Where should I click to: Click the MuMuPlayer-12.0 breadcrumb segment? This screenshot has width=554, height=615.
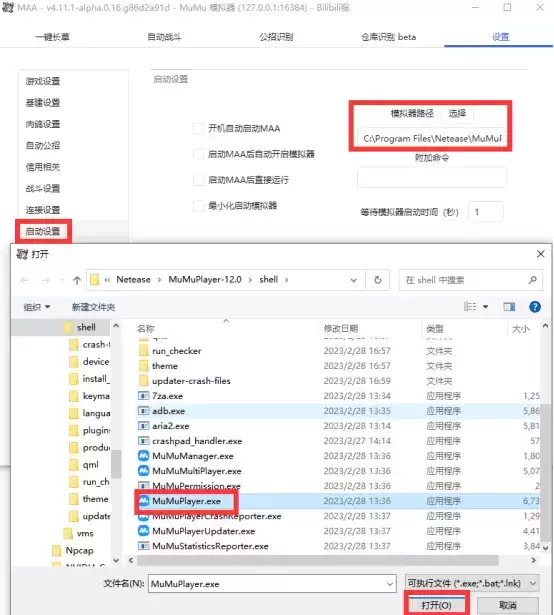click(205, 280)
